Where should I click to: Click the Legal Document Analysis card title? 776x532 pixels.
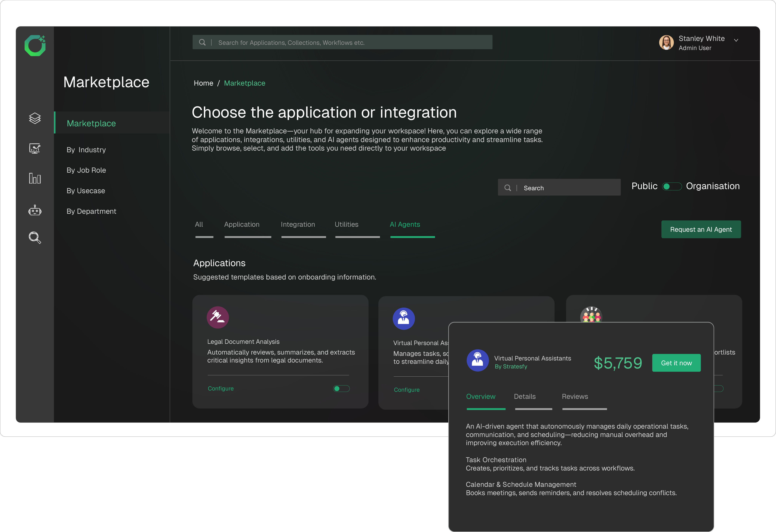[243, 341]
